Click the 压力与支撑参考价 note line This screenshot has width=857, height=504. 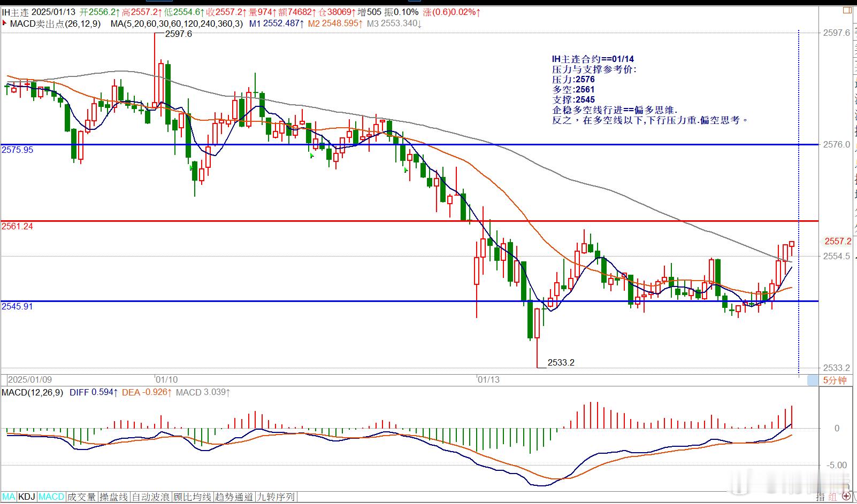pos(594,69)
